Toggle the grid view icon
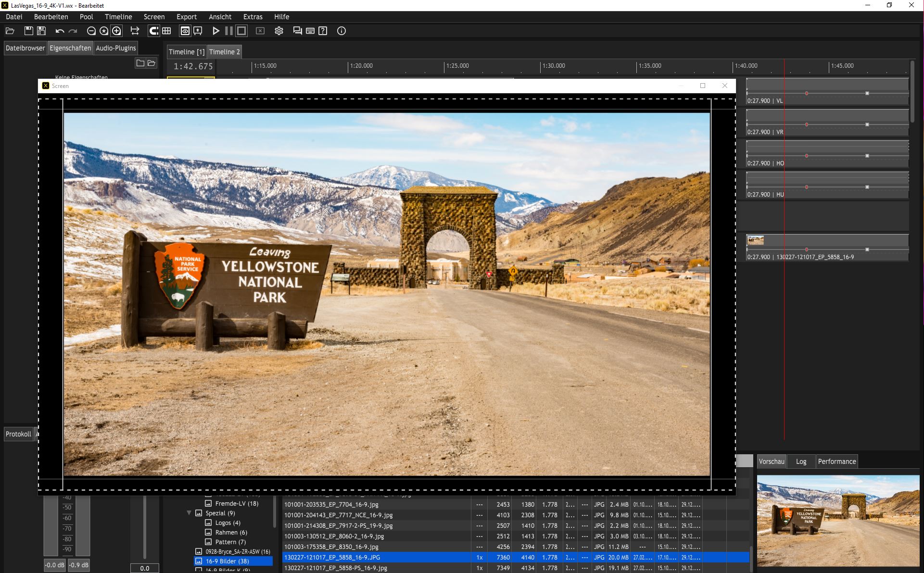Viewport: 924px width, 573px height. coord(166,31)
